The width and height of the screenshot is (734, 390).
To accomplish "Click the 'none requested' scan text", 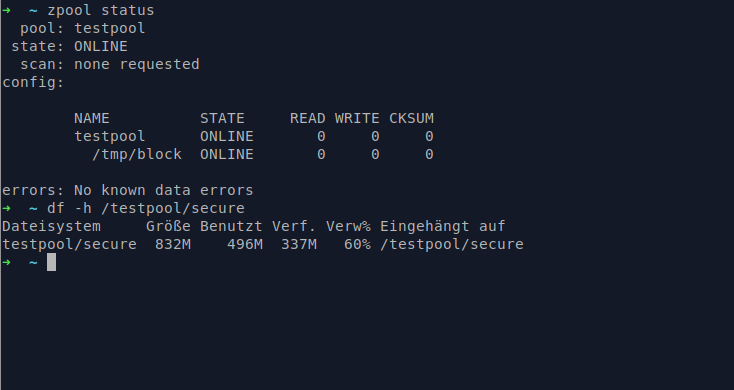I will pos(137,64).
